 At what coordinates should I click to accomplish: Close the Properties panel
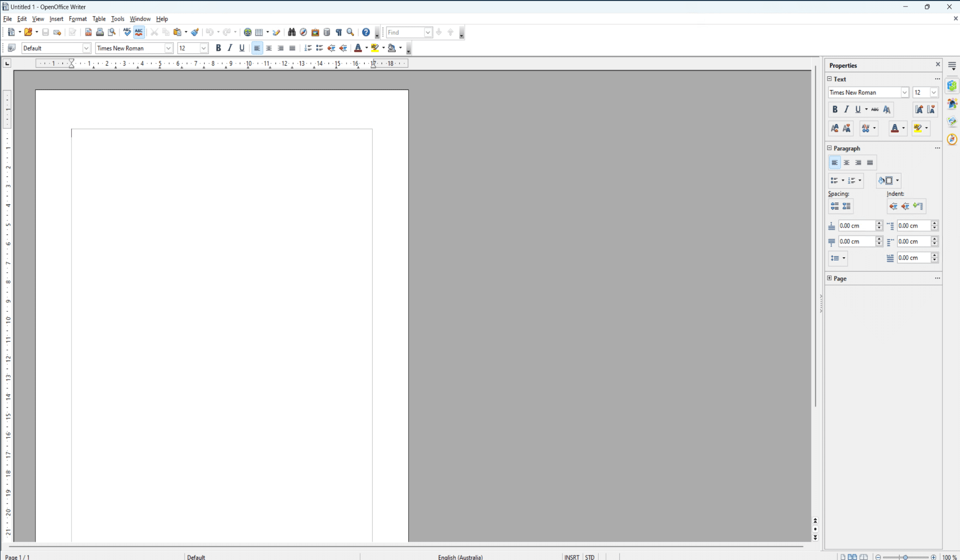coord(938,64)
